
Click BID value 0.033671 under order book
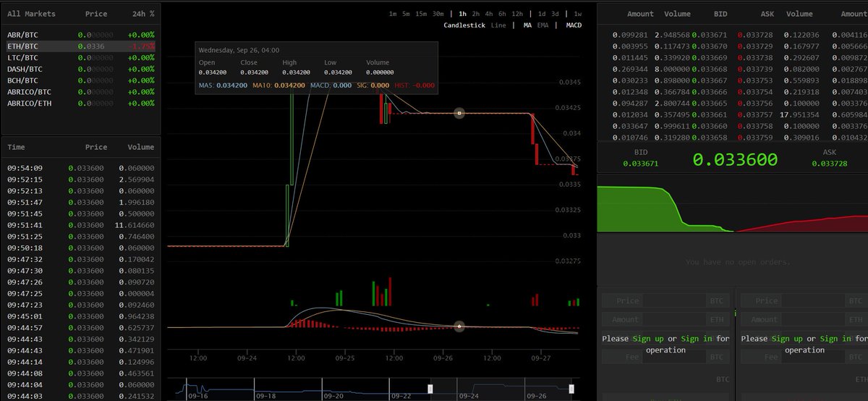pyautogui.click(x=641, y=164)
